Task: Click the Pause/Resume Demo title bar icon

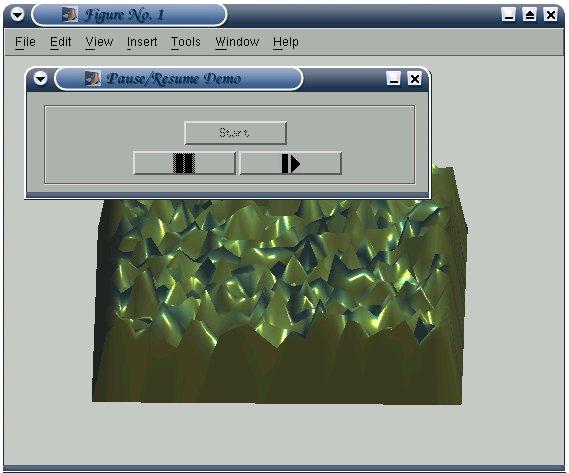Action: (93, 78)
